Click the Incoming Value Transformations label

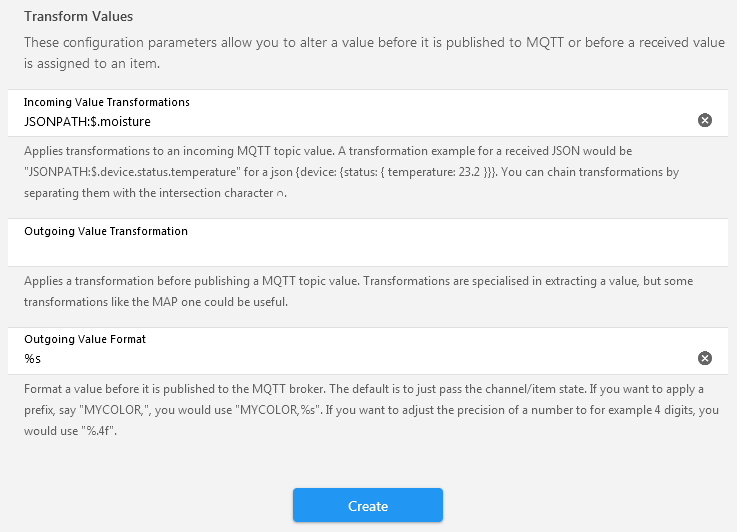click(107, 102)
